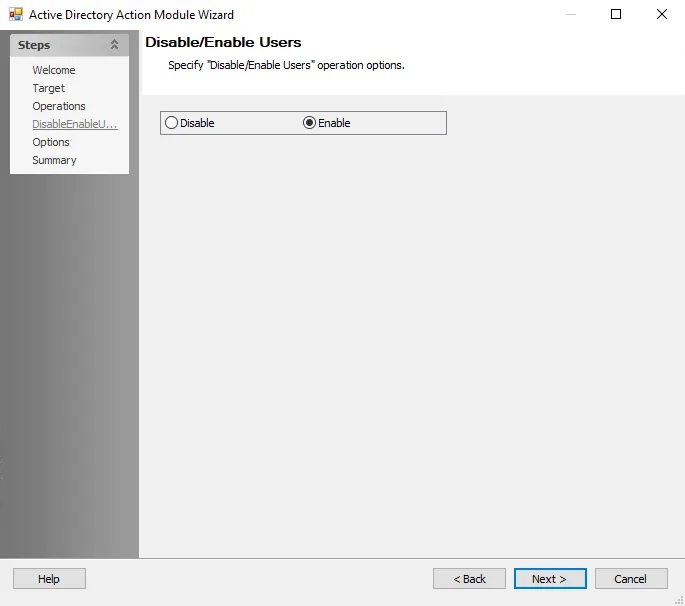685x606 pixels.
Task: Proceed with the Next > button
Action: (550, 578)
